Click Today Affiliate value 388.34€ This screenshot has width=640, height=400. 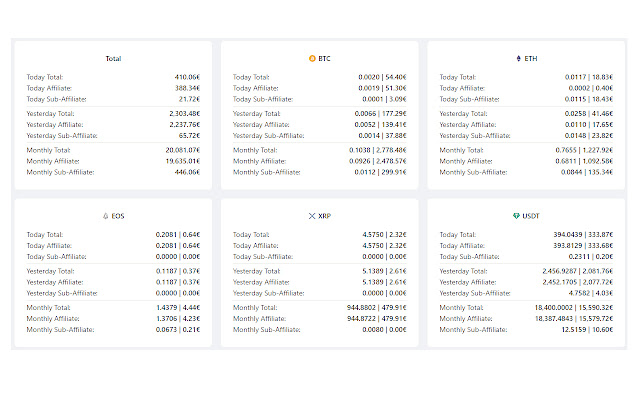[187, 88]
